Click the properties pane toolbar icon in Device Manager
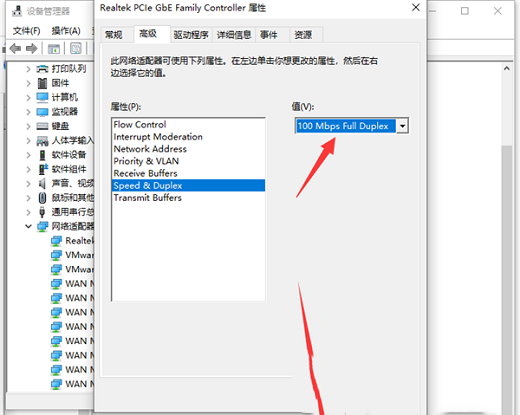Viewport: 520px width, 415px height. [x=54, y=49]
